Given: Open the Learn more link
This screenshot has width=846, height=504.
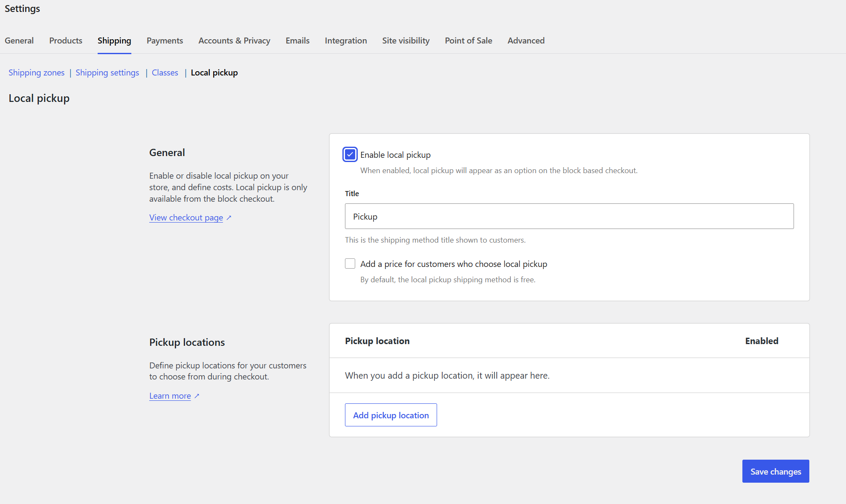Looking at the screenshot, I should point(170,396).
